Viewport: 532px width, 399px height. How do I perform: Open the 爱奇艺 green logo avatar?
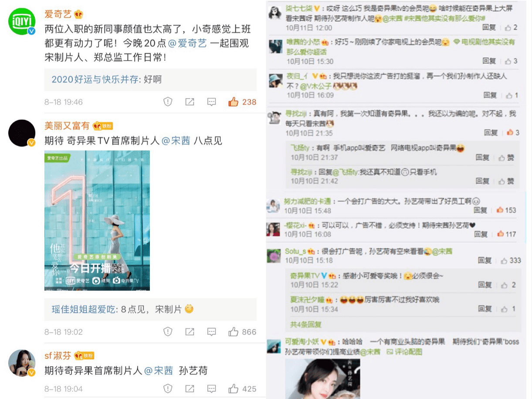click(22, 21)
